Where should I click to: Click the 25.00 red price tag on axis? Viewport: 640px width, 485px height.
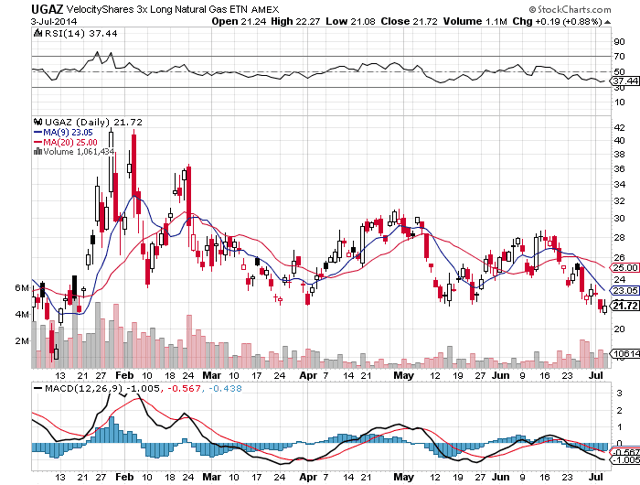625,268
